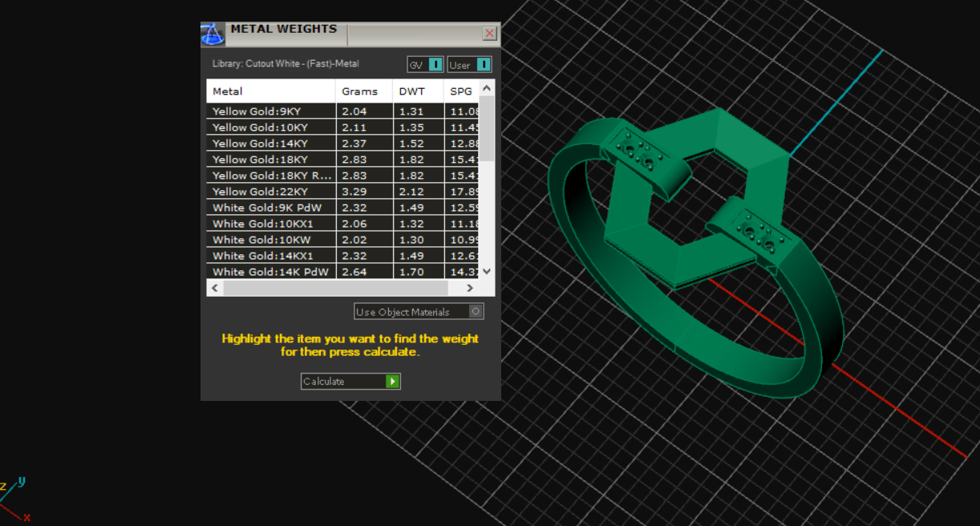The width and height of the screenshot is (980, 526).
Task: Close the Metal Weights panel
Action: point(489,34)
